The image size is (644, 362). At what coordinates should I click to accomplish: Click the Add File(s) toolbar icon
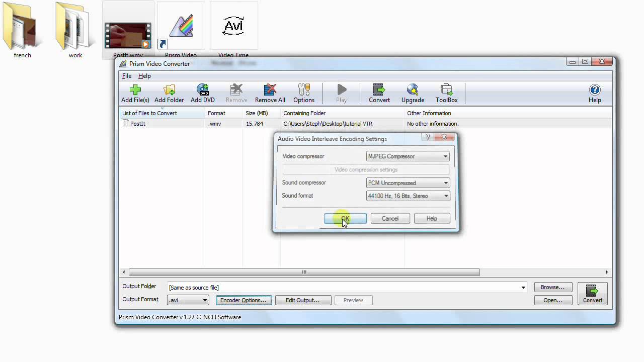[135, 94]
